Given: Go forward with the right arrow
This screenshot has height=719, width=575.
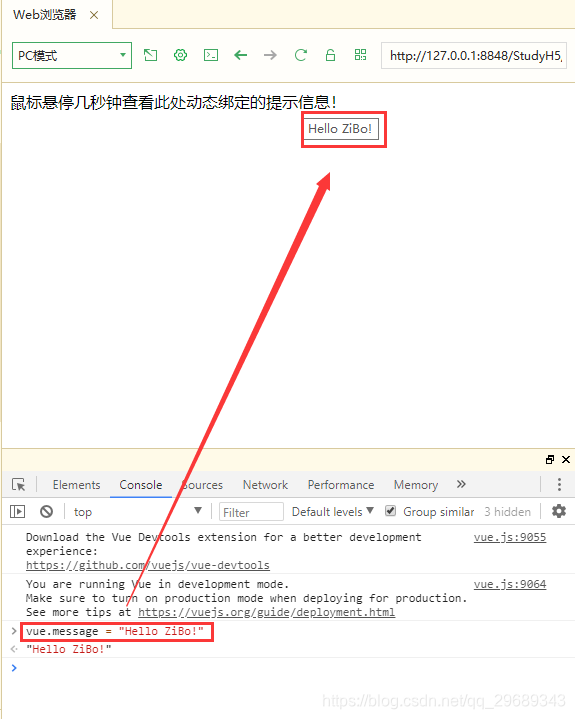Looking at the screenshot, I should 271,55.
